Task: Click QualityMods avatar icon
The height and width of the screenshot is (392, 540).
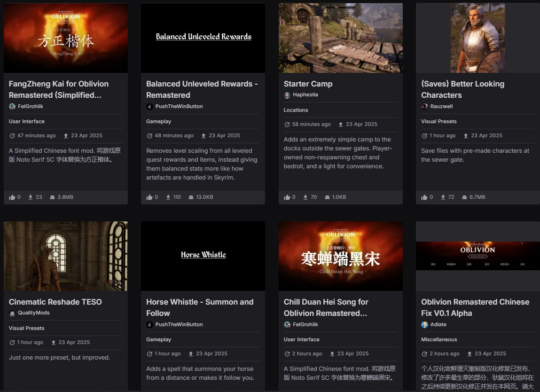Action: pos(12,313)
